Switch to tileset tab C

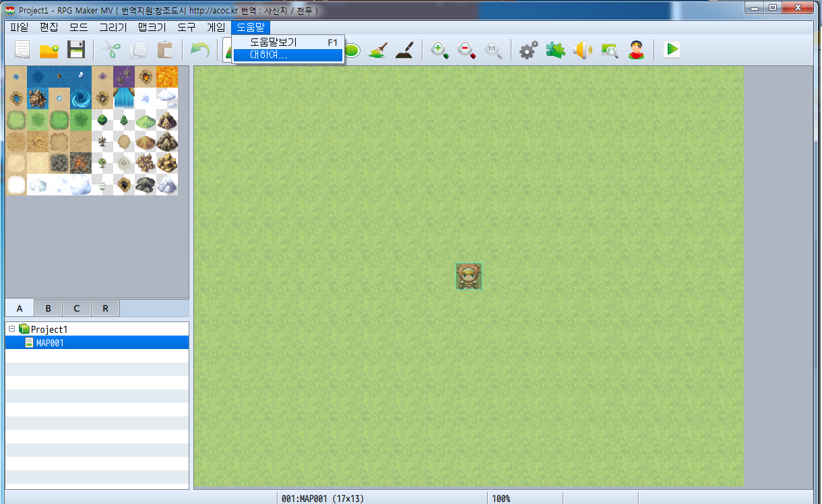[x=77, y=308]
